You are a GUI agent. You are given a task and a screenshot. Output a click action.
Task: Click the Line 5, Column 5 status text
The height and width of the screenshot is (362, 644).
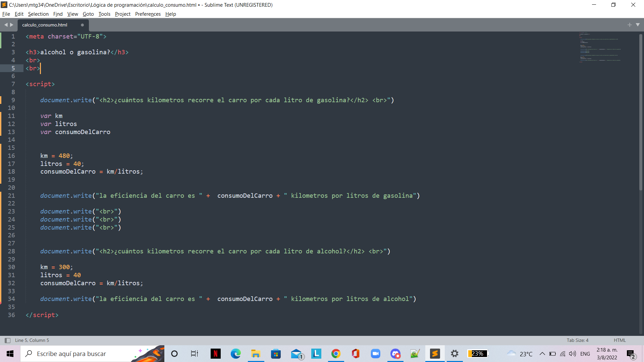pos(32,340)
